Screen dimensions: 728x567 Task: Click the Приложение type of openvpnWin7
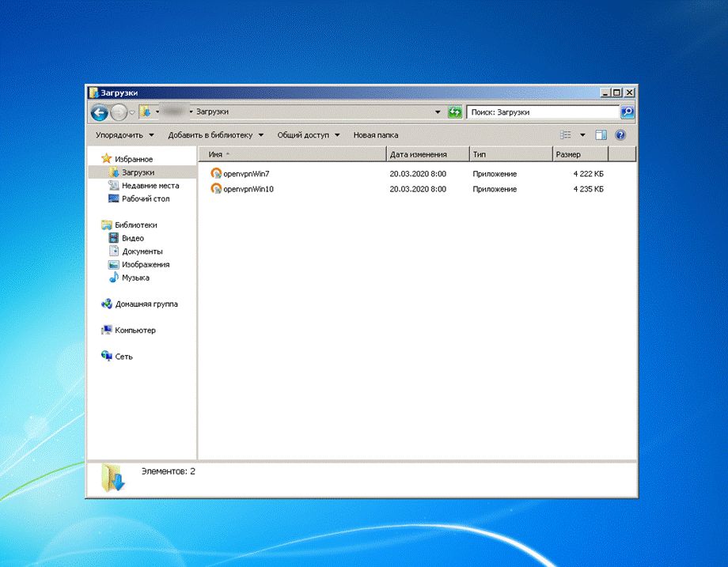495,174
